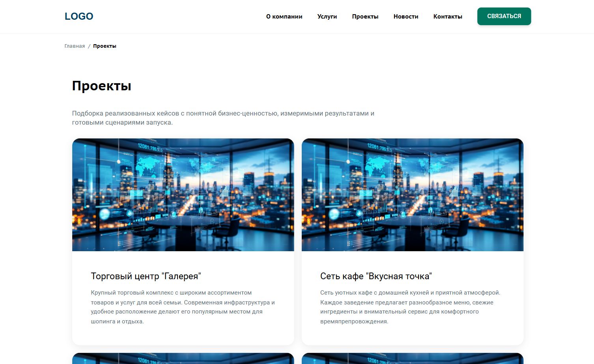This screenshot has height=364, width=594.
Task: Click the Проекты breadcrumb item
Action: [x=105, y=46]
